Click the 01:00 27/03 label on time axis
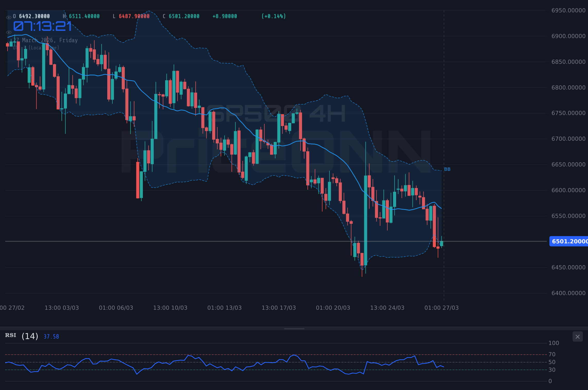The height and width of the screenshot is (390, 588). tap(441, 307)
